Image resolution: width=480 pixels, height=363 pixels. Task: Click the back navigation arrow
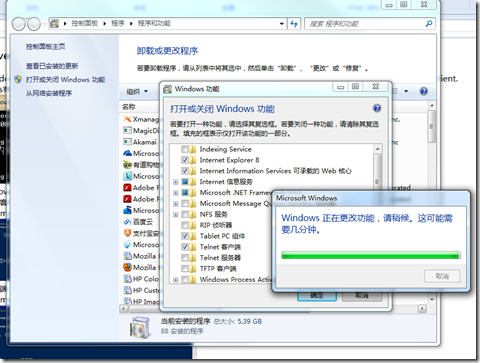[19, 24]
